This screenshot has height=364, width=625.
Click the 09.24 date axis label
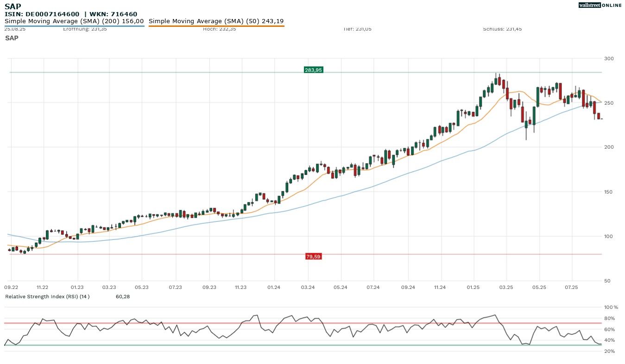click(408, 288)
